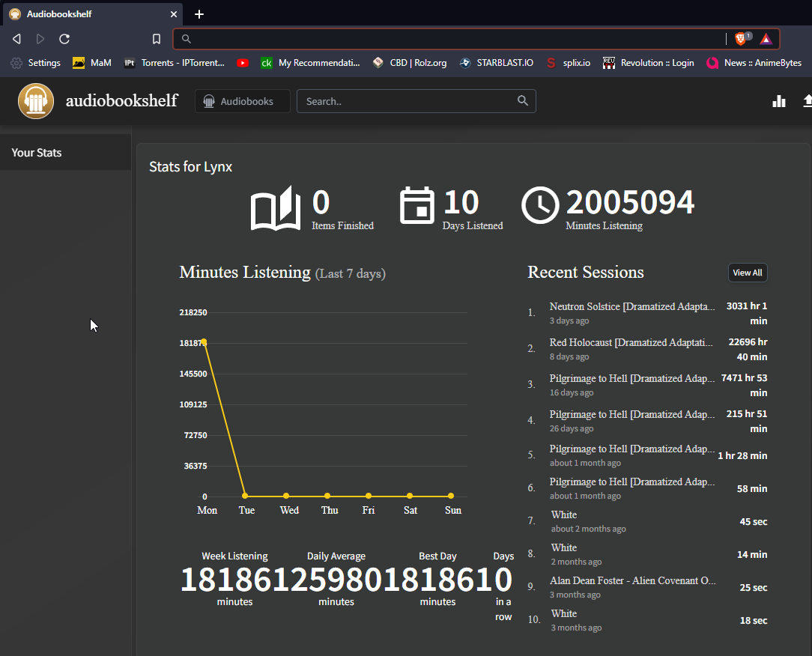
Task: Open a new browser tab
Action: coord(199,14)
